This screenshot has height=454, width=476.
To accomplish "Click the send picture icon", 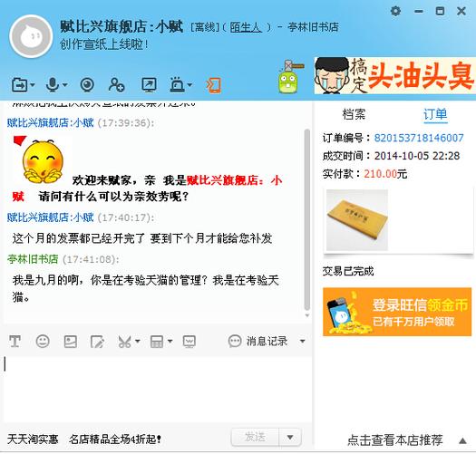I will (x=70, y=342).
